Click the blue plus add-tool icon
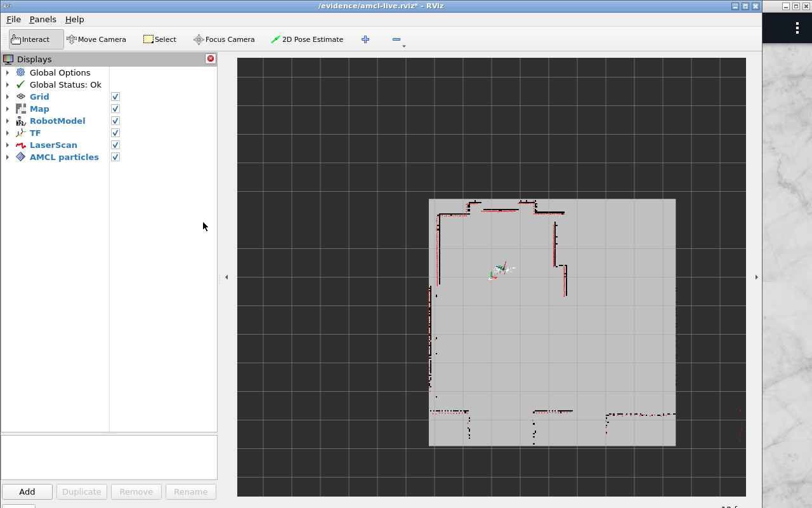Screen dimensions: 812x508 (365, 39)
